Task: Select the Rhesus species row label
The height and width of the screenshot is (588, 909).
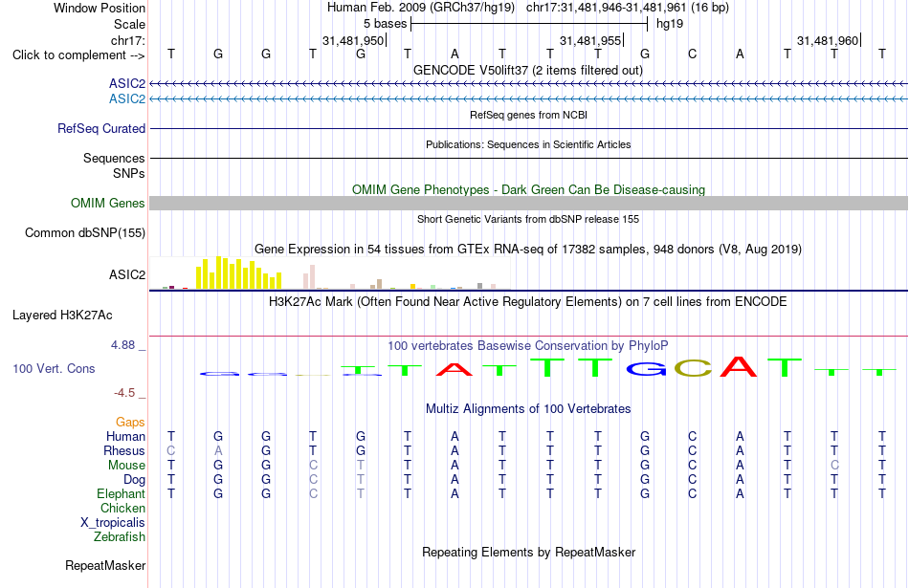Action: click(124, 450)
